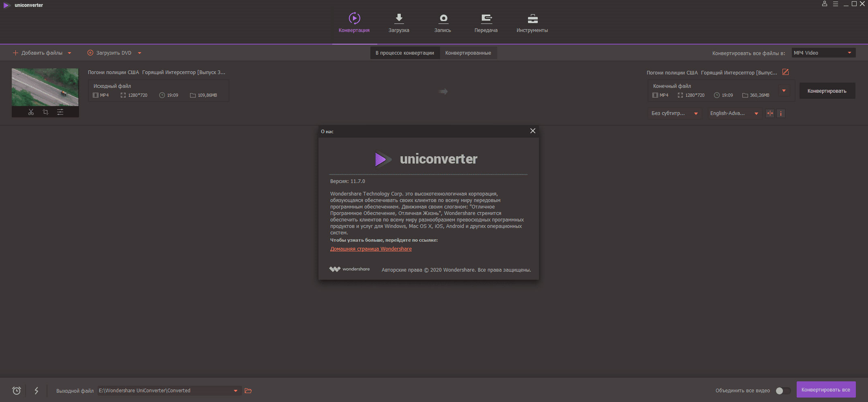This screenshot has width=868, height=402.
Task: Click the uniconverter logo in dialog
Action: [x=426, y=159]
